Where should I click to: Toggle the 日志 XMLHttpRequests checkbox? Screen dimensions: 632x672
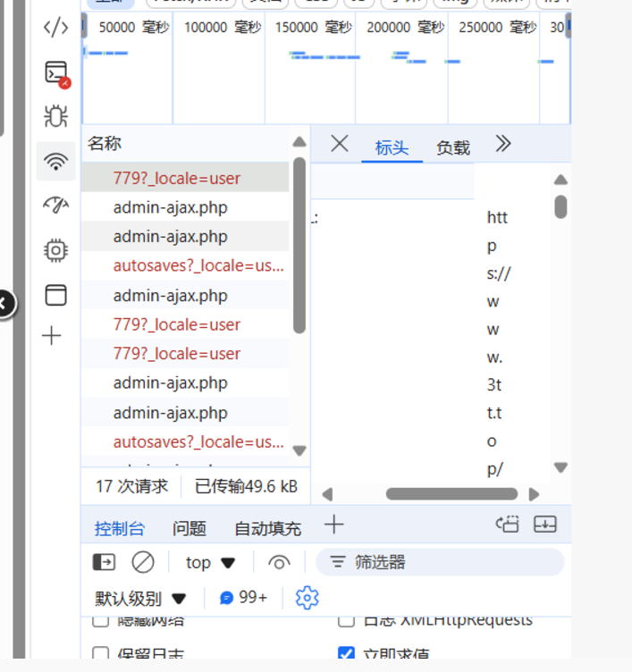pos(346,621)
